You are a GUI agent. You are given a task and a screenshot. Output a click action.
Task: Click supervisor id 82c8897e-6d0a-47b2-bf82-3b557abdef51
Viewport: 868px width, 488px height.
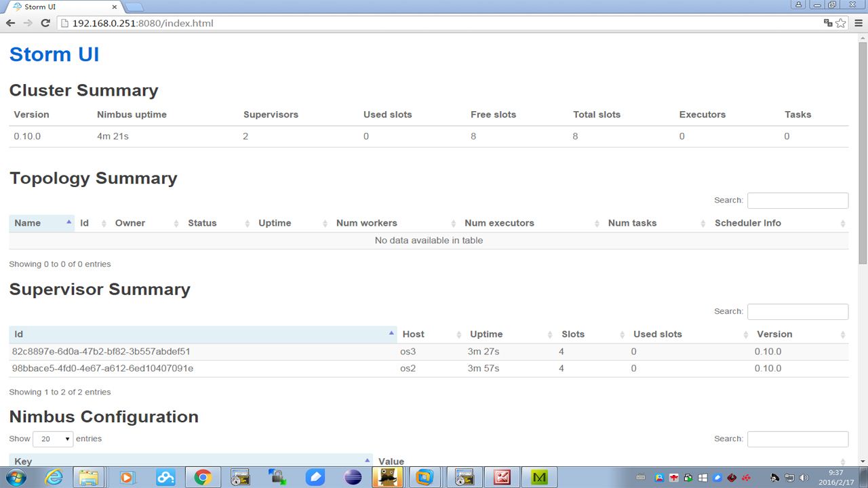[x=101, y=352]
